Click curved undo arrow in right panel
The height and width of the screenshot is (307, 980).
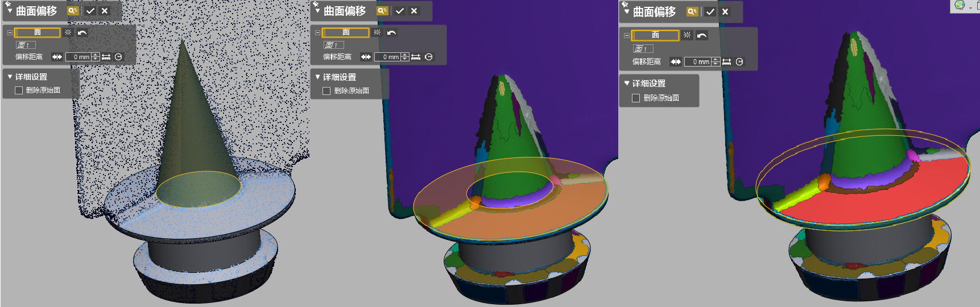pos(702,35)
